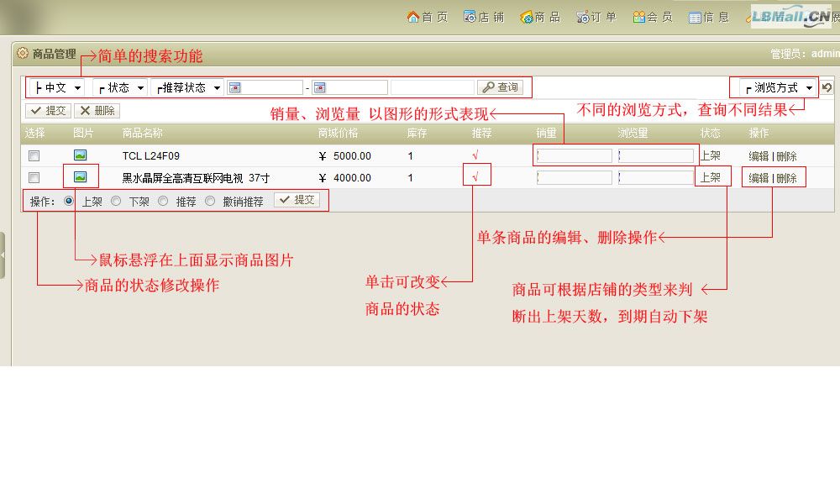
Task: Toggle recommend checkmark for 黑水晶屏全高清互联网电视 row
Action: [x=475, y=176]
